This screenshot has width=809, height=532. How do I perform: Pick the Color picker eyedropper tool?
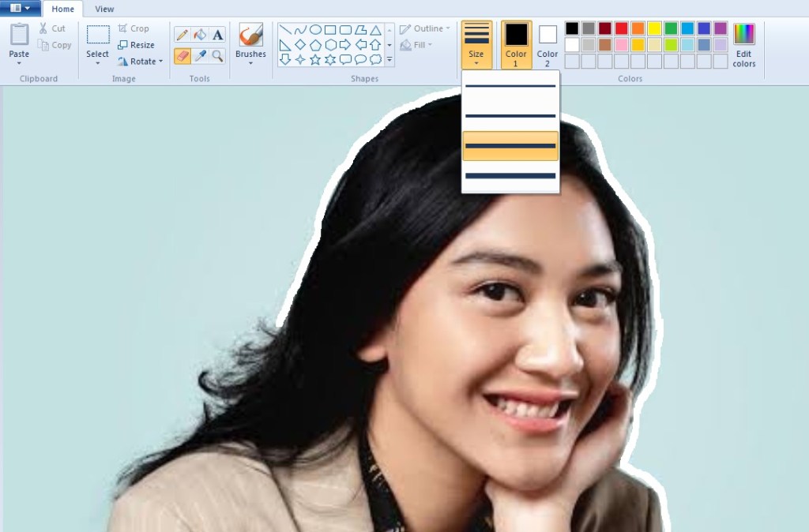(200, 56)
